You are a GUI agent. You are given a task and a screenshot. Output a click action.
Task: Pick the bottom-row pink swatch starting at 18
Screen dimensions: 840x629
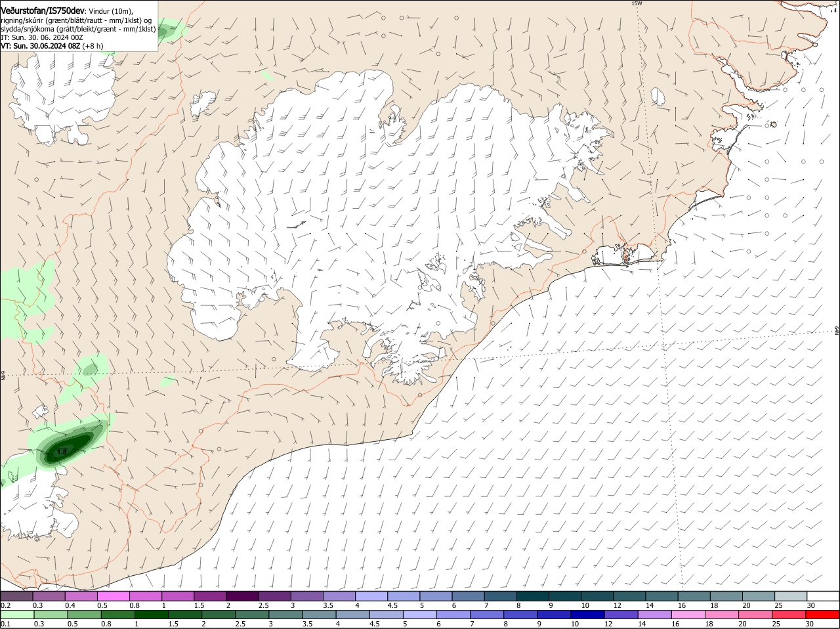(x=721, y=615)
